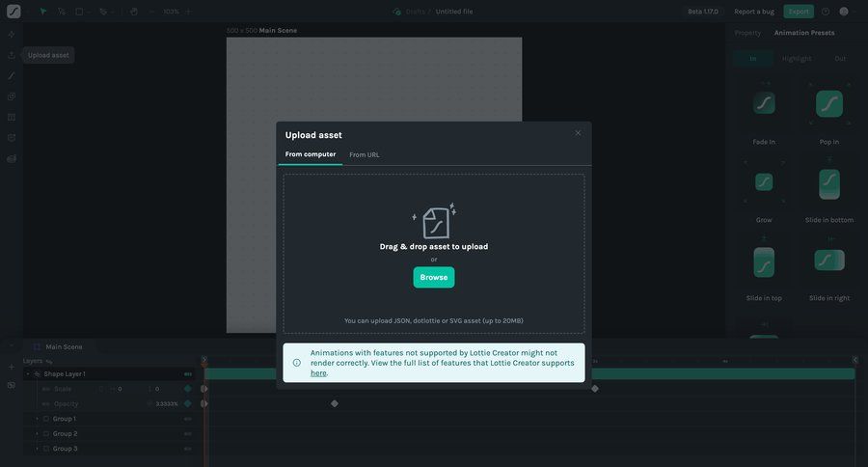Expand Group 2
Screen dimensions: 868x467
coord(37,434)
